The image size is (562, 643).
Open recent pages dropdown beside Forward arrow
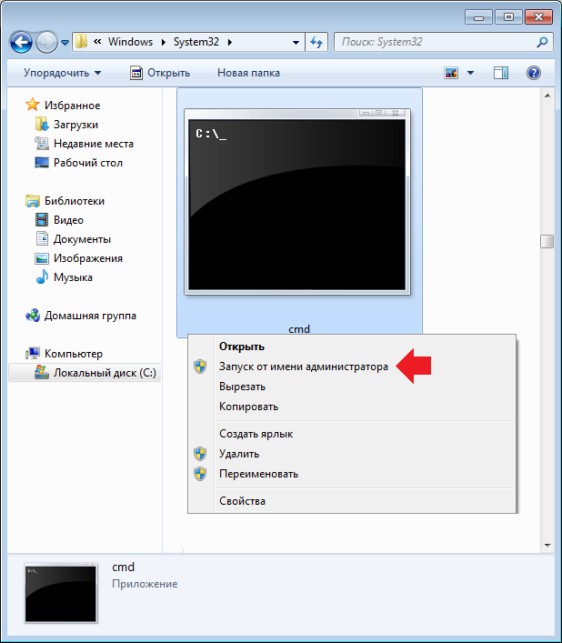pyautogui.click(x=65, y=42)
